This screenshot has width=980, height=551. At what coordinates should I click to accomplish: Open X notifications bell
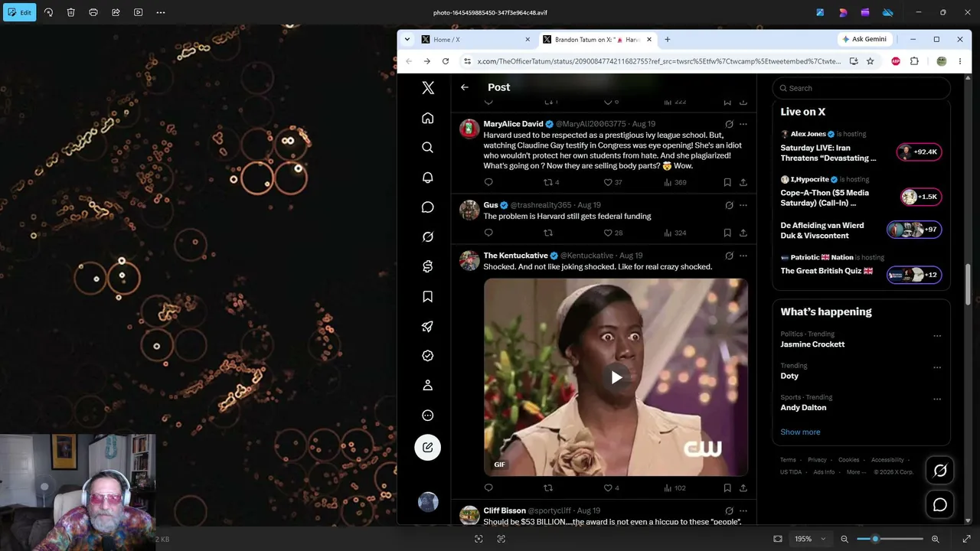(428, 178)
